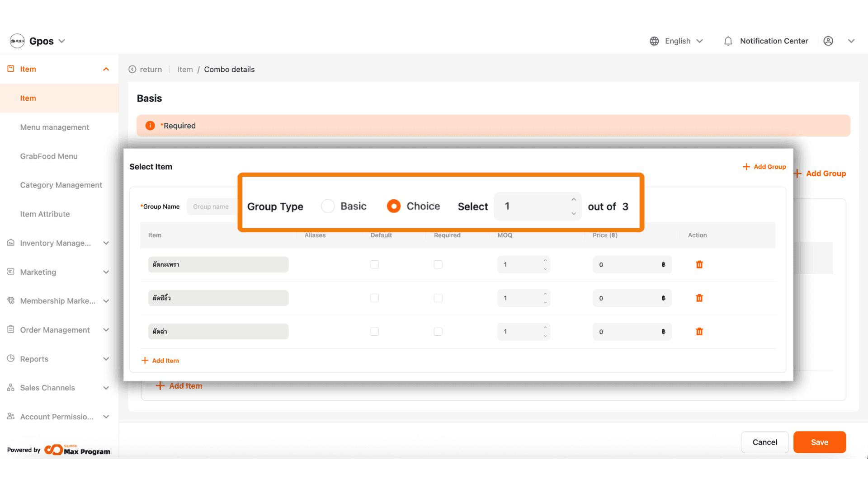Click the Group name input field

(x=212, y=206)
